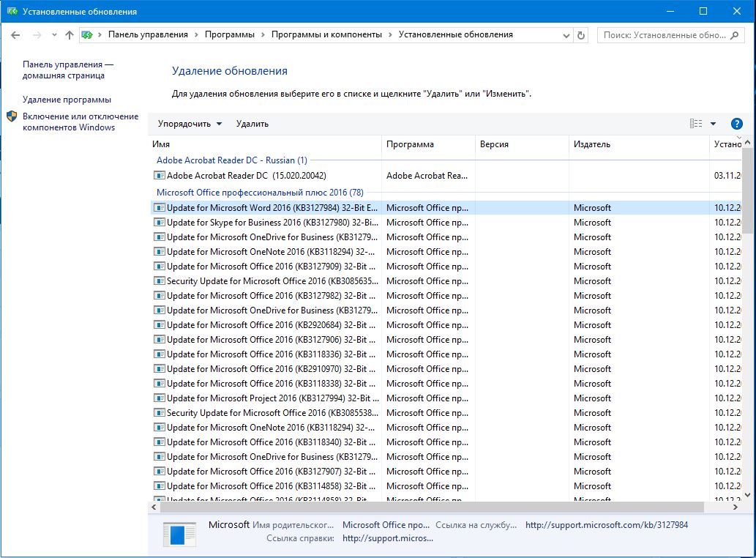The width and height of the screenshot is (756, 558).
Task: Open the recent locations dropdown arrow
Action: click(53, 34)
